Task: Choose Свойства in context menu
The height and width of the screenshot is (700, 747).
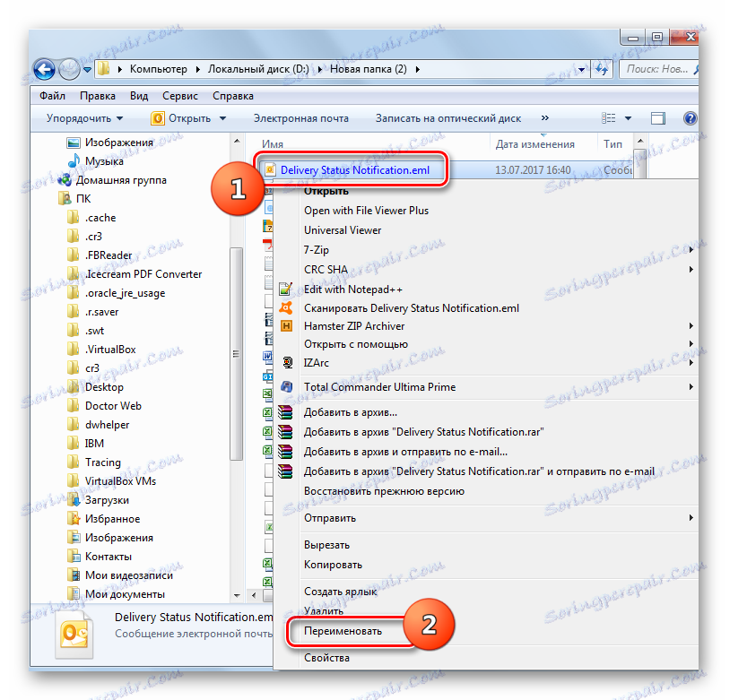Action: (326, 658)
